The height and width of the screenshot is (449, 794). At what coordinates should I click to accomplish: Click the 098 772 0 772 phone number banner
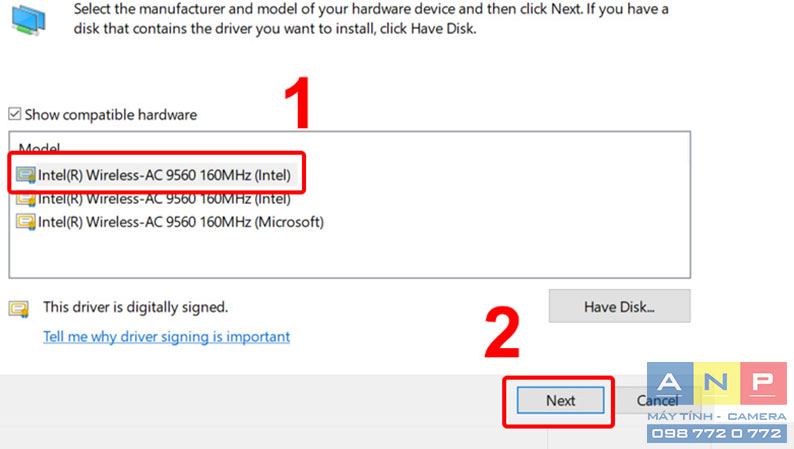pyautogui.click(x=717, y=433)
